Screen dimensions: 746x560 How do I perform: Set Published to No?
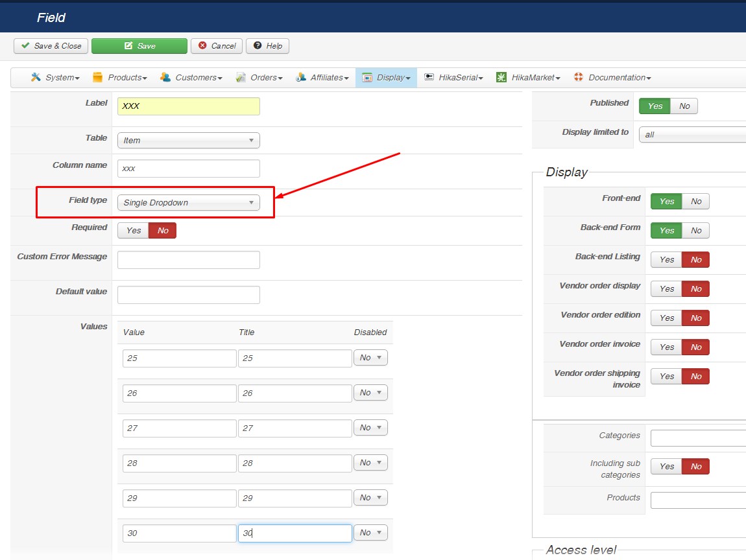(x=684, y=106)
